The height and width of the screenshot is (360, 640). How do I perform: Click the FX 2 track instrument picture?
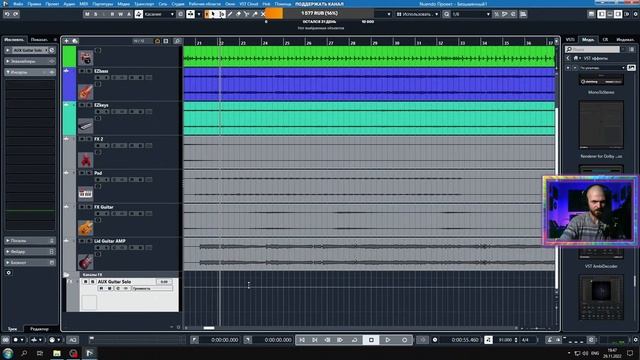85,160
